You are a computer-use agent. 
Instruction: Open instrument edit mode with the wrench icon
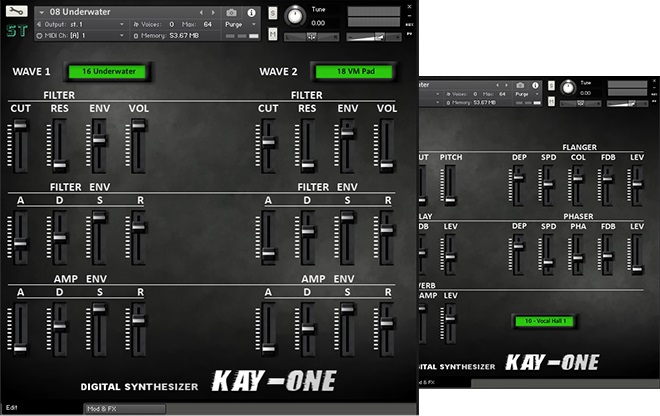click(x=16, y=11)
